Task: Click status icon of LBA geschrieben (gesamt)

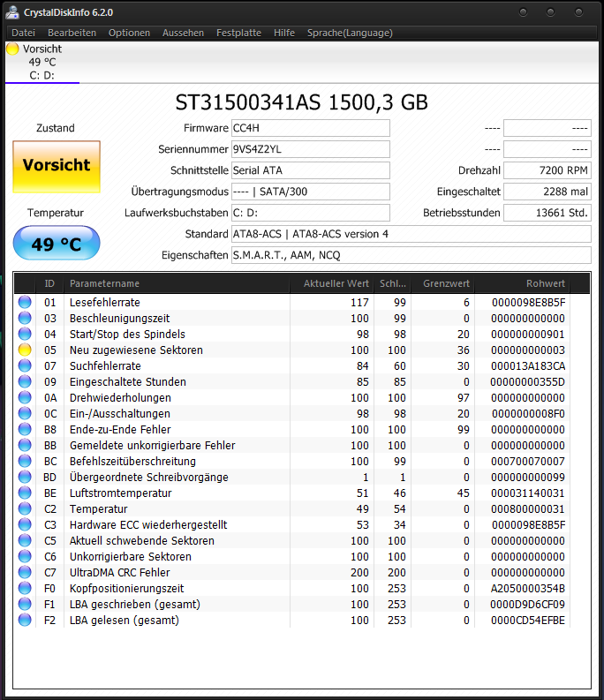Action: [25, 605]
